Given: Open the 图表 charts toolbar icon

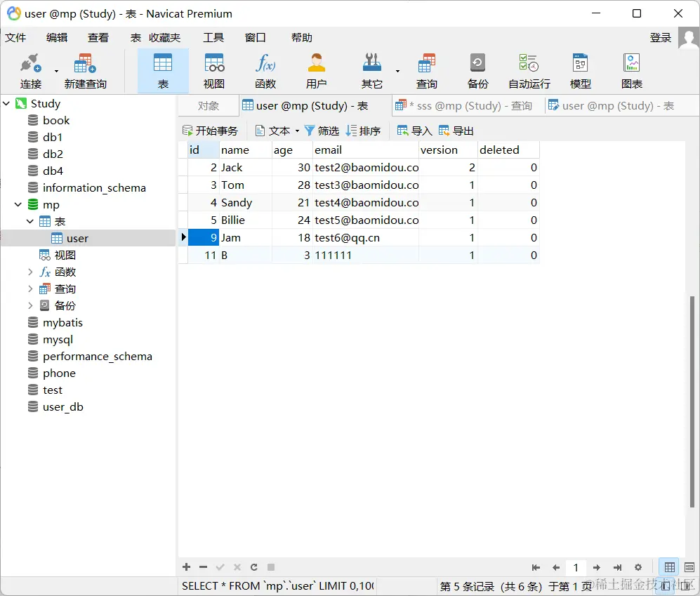Looking at the screenshot, I should 632,71.
